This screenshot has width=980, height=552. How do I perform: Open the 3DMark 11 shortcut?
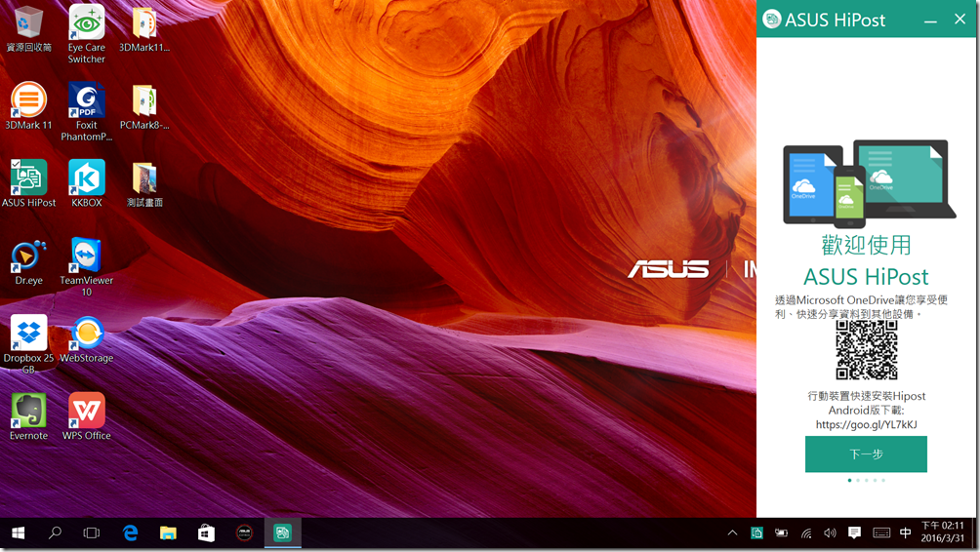(28, 100)
